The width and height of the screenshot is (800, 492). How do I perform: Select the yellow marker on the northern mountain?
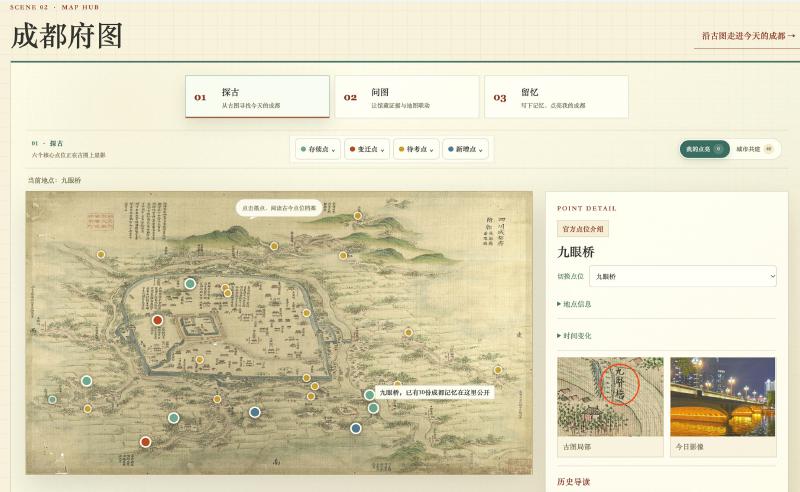(358, 216)
